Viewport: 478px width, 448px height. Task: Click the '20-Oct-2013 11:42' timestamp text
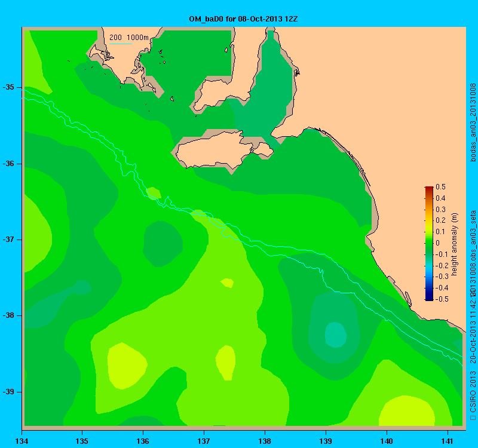[473, 330]
